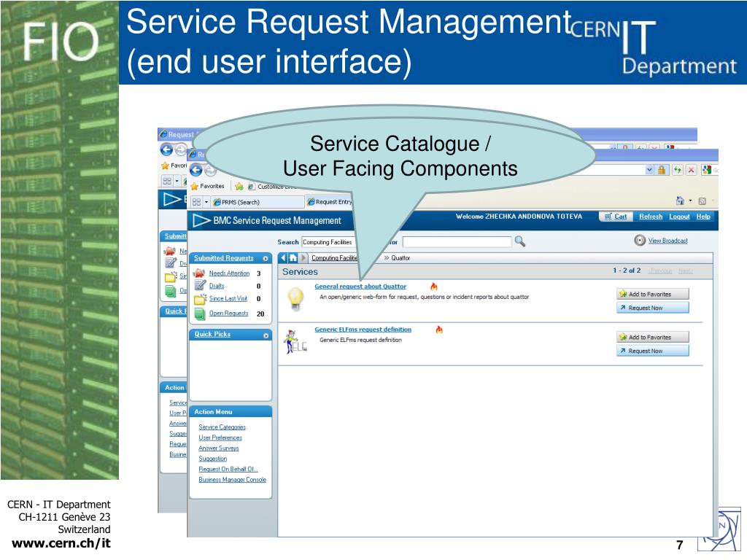Open the Cart
The image size is (747, 560).
tap(616, 217)
